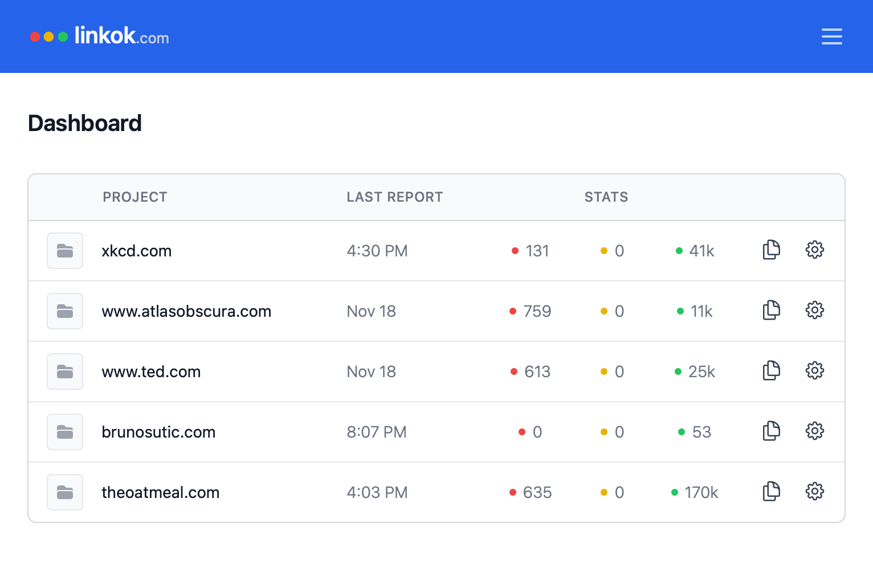Open the xkcd.com project
This screenshot has width=873, height=588.
tap(137, 251)
